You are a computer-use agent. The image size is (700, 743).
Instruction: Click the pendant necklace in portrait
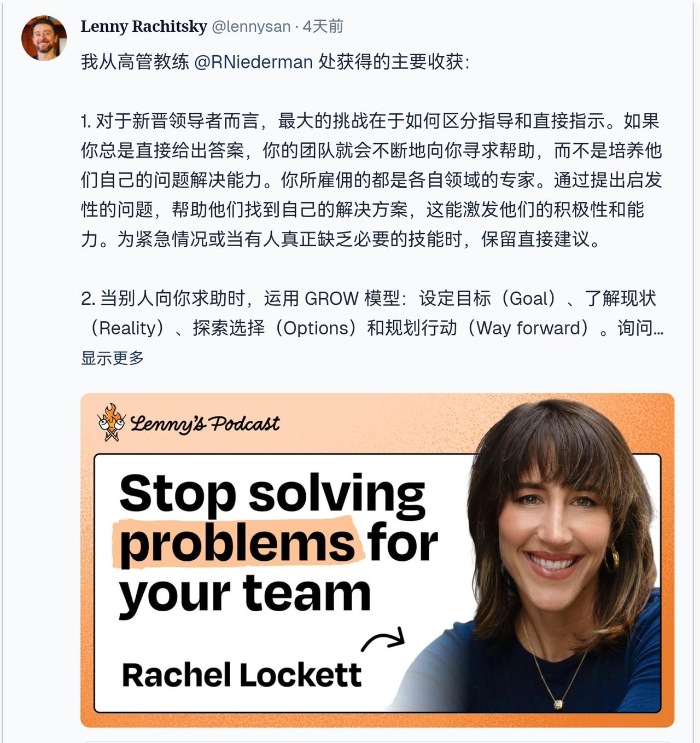[x=558, y=704]
